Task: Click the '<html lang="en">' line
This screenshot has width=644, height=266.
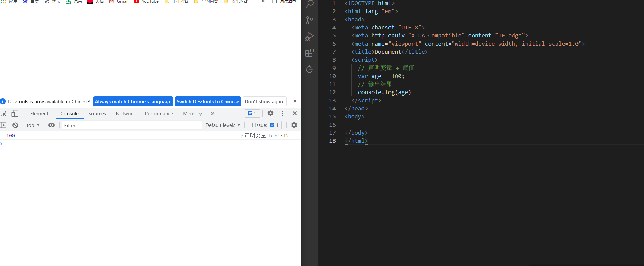Action: pos(371,11)
